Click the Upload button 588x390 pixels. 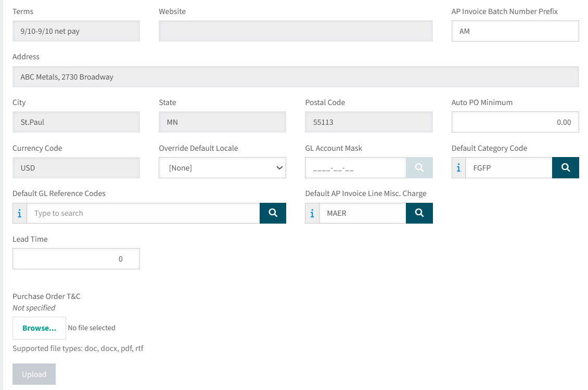click(34, 374)
